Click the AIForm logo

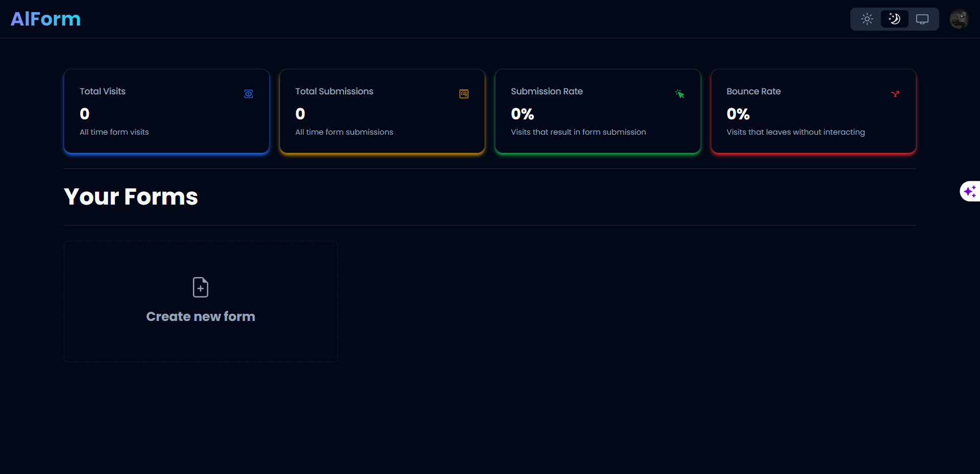(x=45, y=19)
